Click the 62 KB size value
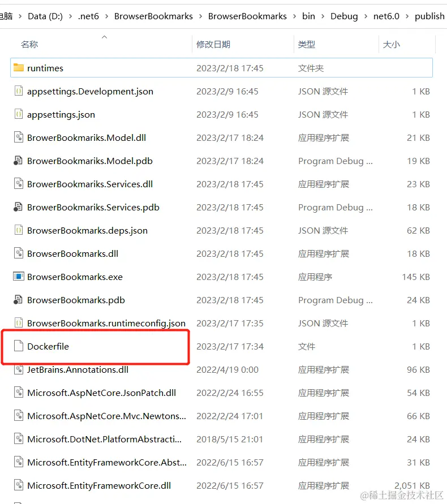The image size is (447, 504). 418,230
